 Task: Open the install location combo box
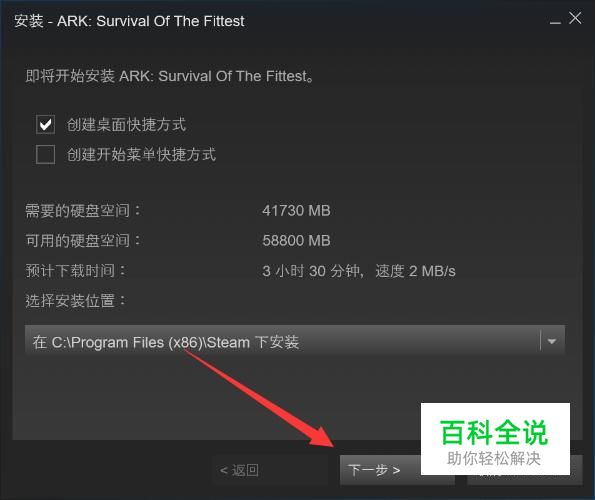tap(295, 342)
